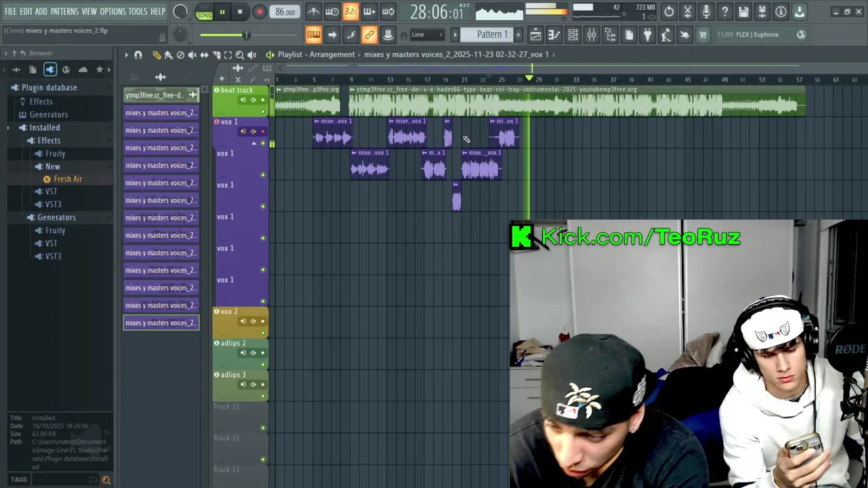
Task: Toggle the link multilink to controllers button
Action: tap(369, 35)
